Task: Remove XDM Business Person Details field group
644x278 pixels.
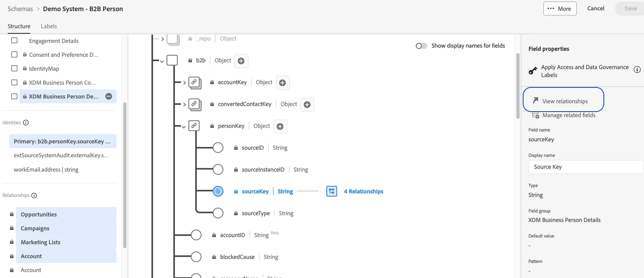Action: click(109, 97)
